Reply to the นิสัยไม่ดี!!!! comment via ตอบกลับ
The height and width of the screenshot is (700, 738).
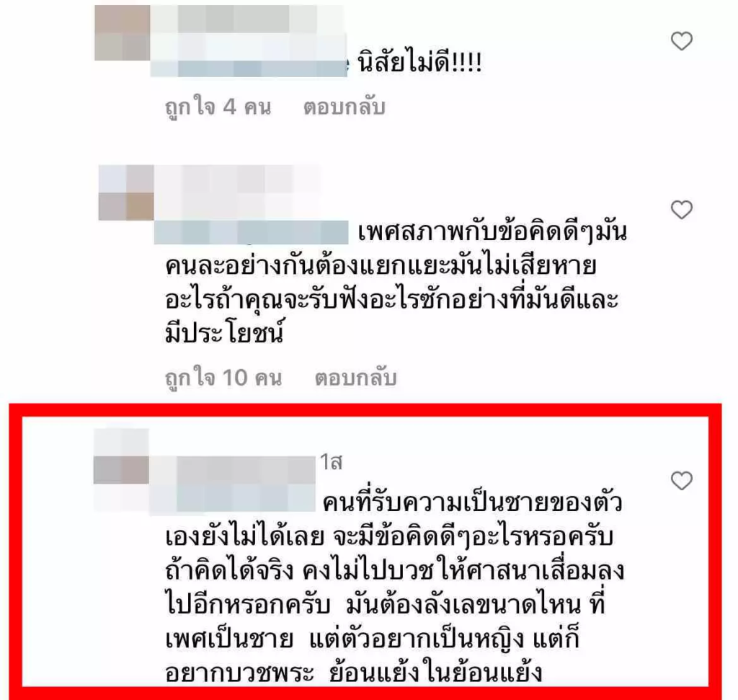(344, 107)
